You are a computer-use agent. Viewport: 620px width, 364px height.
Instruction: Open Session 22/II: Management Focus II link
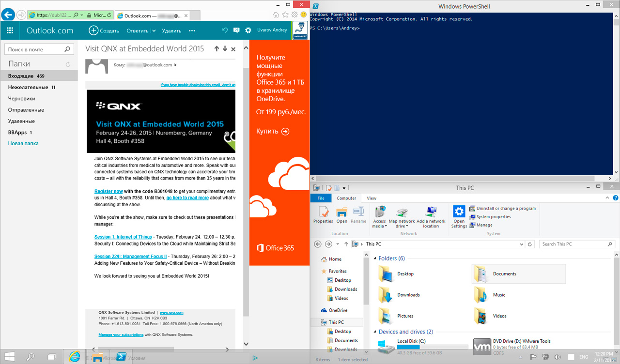(x=130, y=256)
